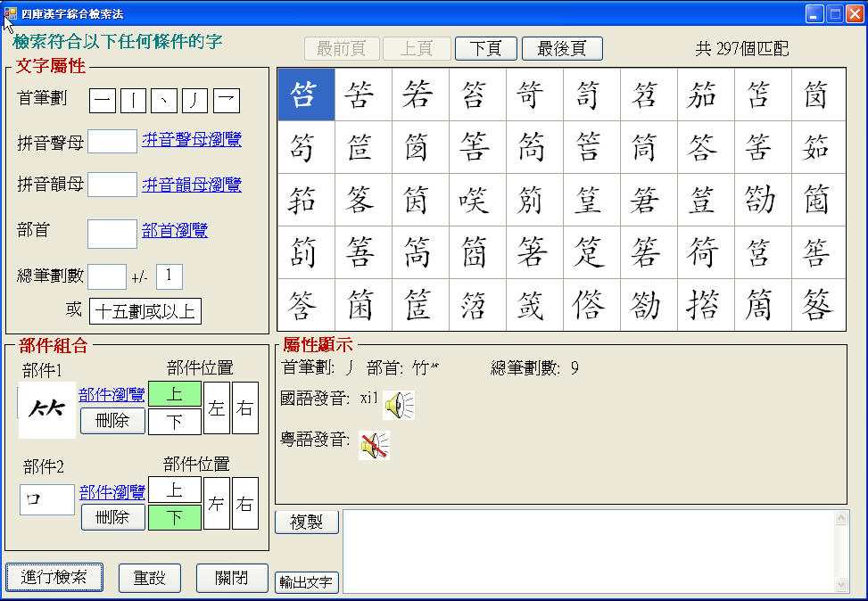Select the dot first-stroke button 、
This screenshot has height=601, width=868.
click(x=164, y=101)
